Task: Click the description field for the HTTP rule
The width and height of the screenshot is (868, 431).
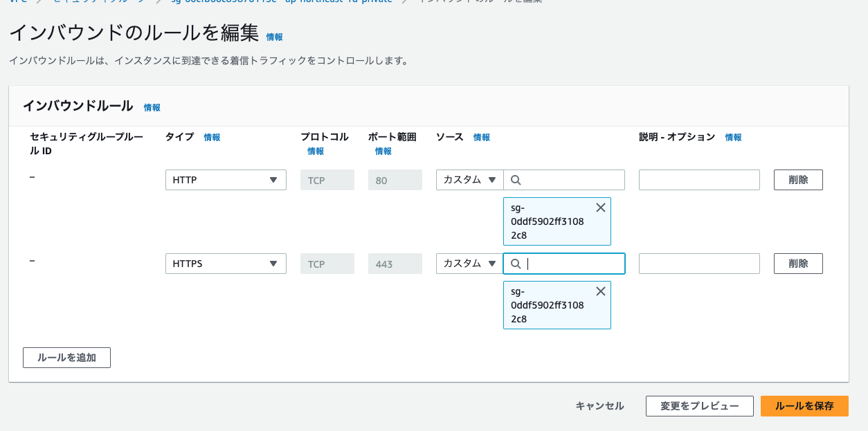Action: click(x=699, y=180)
